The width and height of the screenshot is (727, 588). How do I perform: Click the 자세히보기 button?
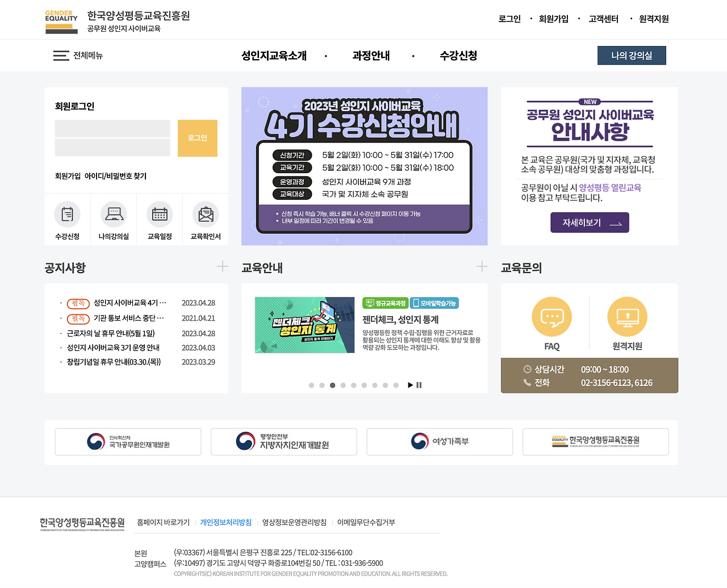pos(589,222)
